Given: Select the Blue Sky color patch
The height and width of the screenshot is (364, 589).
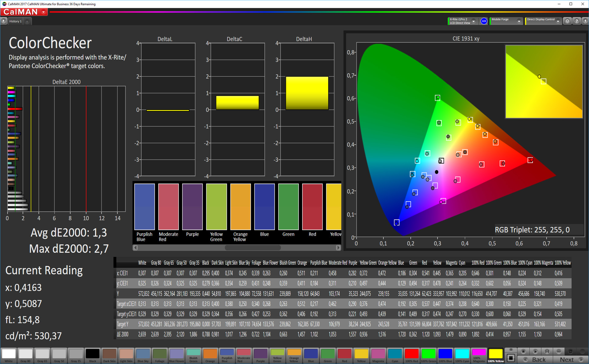Looking at the screenshot, I should pos(143,355).
